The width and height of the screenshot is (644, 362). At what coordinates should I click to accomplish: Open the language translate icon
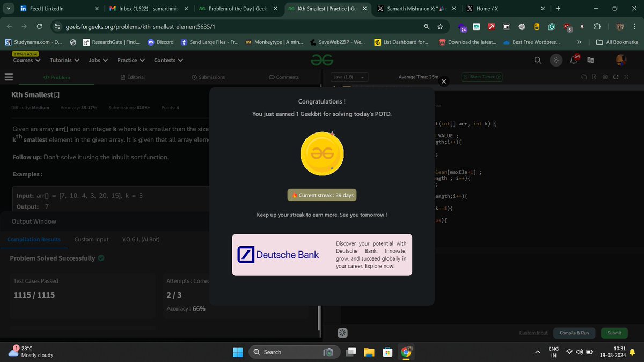591,60
